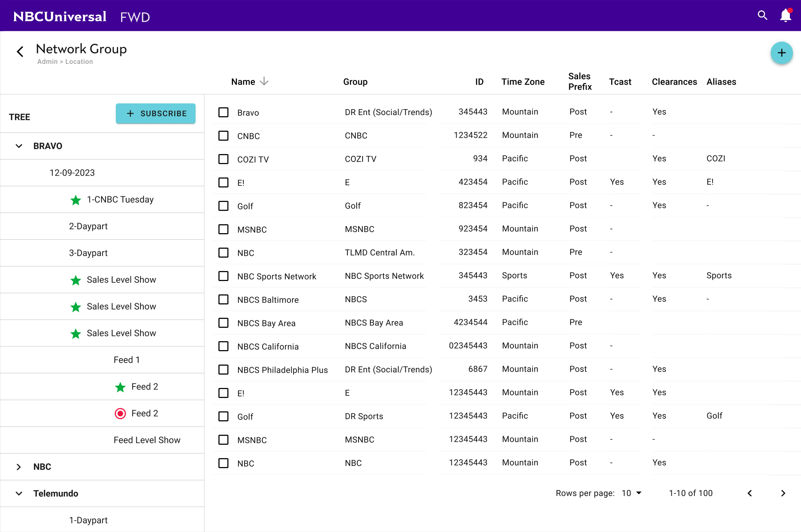Click the Time Zone column header
The width and height of the screenshot is (801, 532).
click(x=523, y=82)
